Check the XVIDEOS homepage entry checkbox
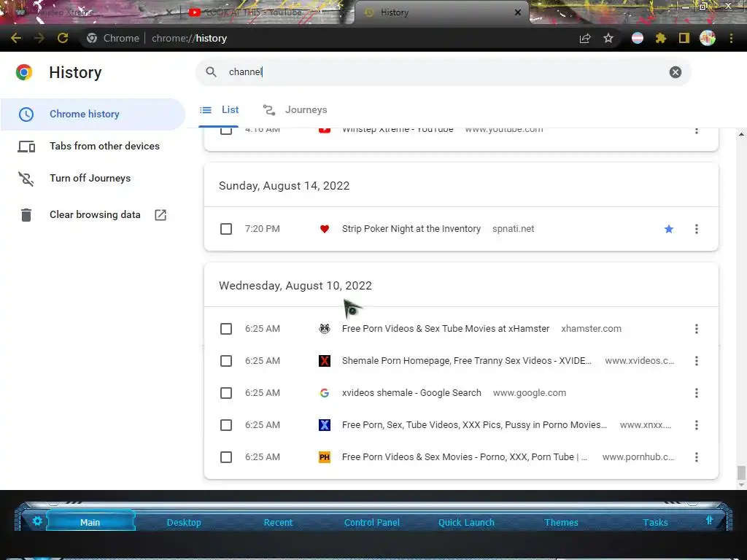 [x=226, y=361]
